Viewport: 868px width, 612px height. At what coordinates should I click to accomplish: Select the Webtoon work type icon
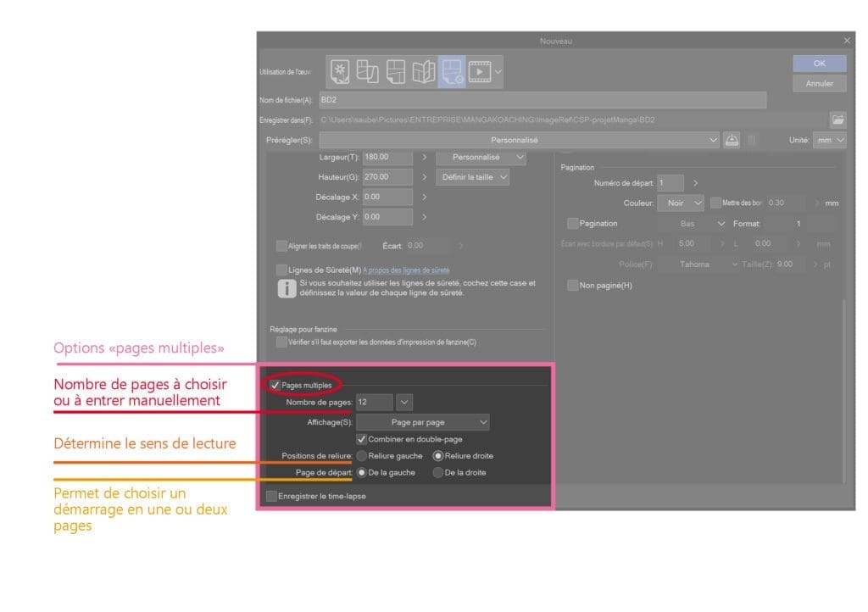click(x=367, y=72)
